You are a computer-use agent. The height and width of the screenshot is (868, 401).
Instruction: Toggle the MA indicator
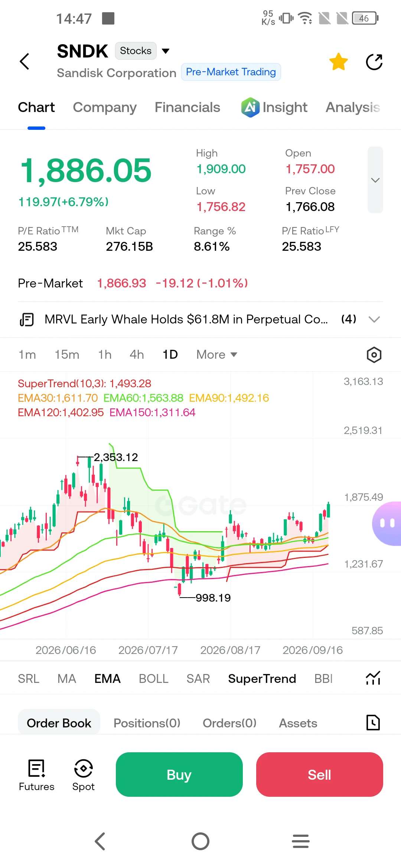click(67, 678)
